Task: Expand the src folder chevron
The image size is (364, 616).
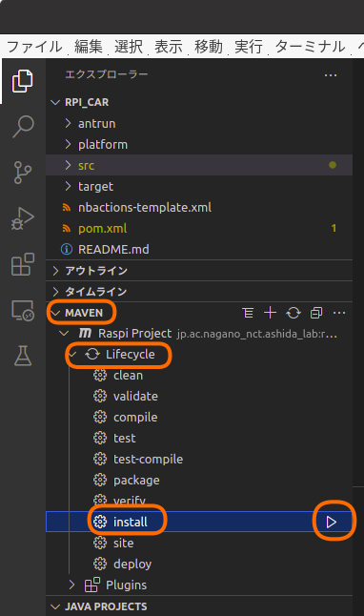Action: 69,165
